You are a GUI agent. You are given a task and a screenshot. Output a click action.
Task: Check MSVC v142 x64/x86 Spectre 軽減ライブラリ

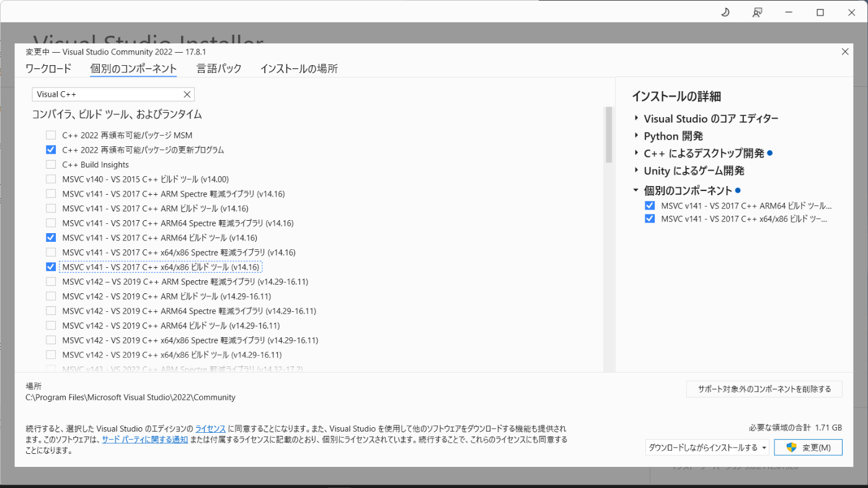[x=51, y=340]
